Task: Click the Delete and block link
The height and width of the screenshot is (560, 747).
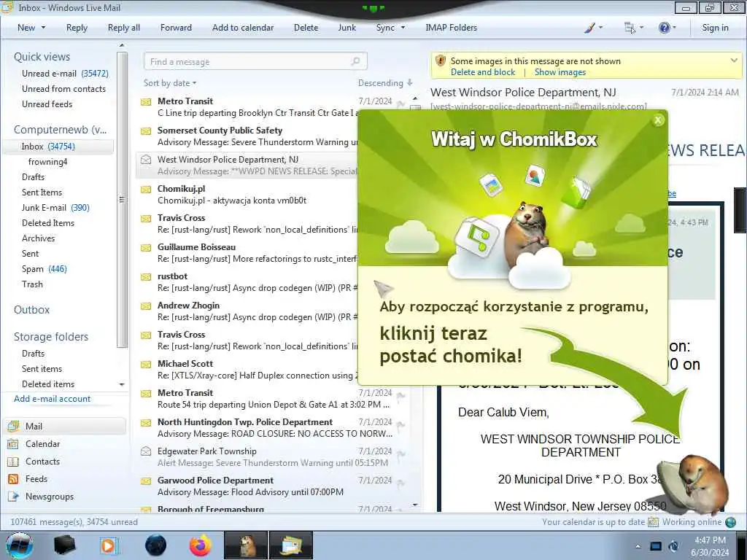Action: 483,72
